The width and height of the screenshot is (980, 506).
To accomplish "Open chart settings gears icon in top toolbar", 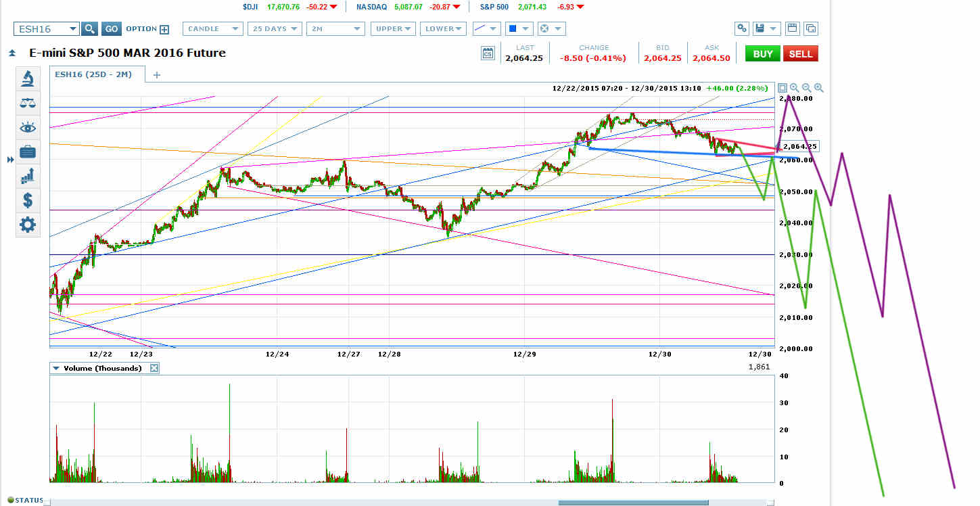I will (742, 29).
